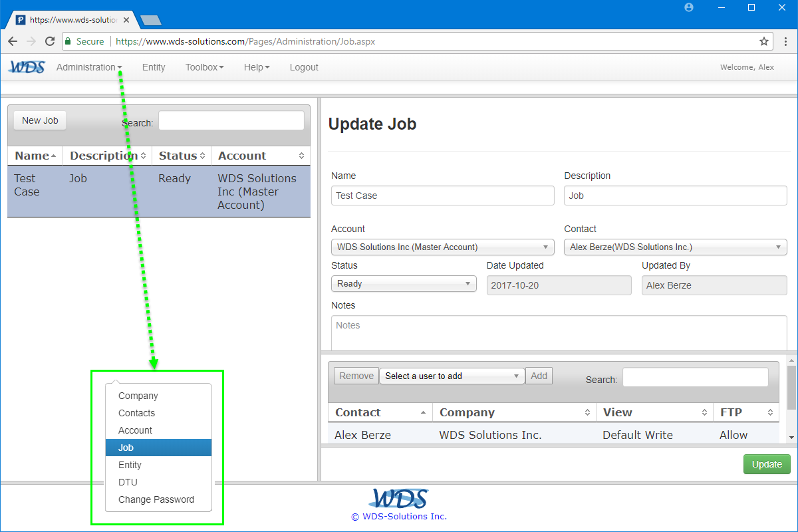Click the browser back arrow

[13, 41]
